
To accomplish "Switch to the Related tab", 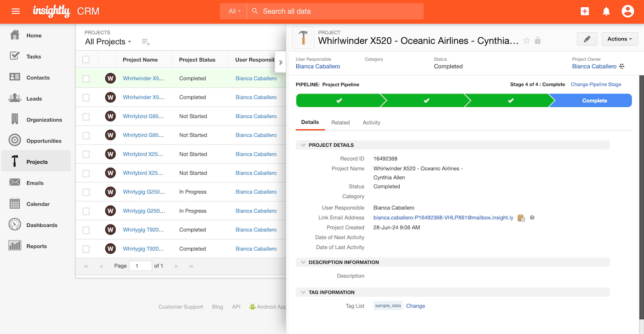I will click(x=340, y=122).
